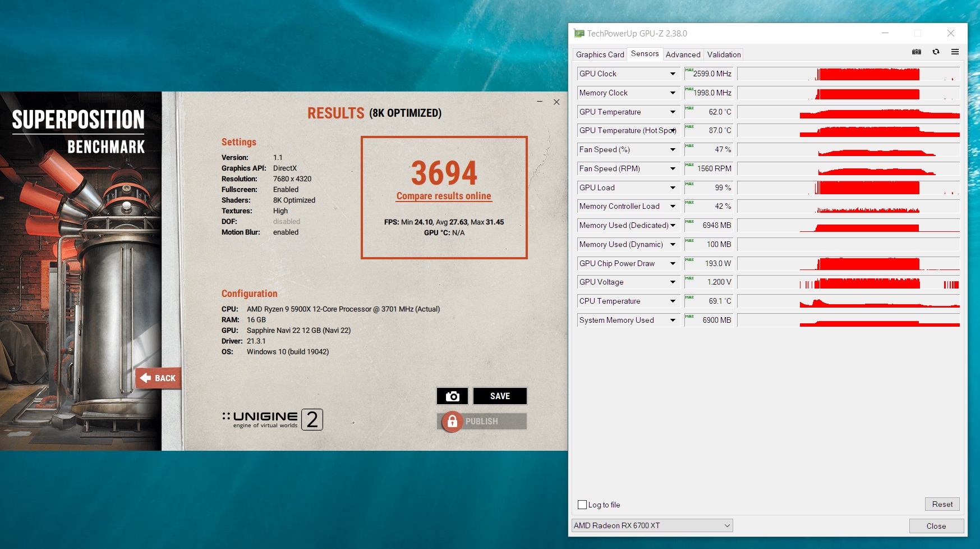Open the Advanced tab

pyautogui.click(x=683, y=54)
